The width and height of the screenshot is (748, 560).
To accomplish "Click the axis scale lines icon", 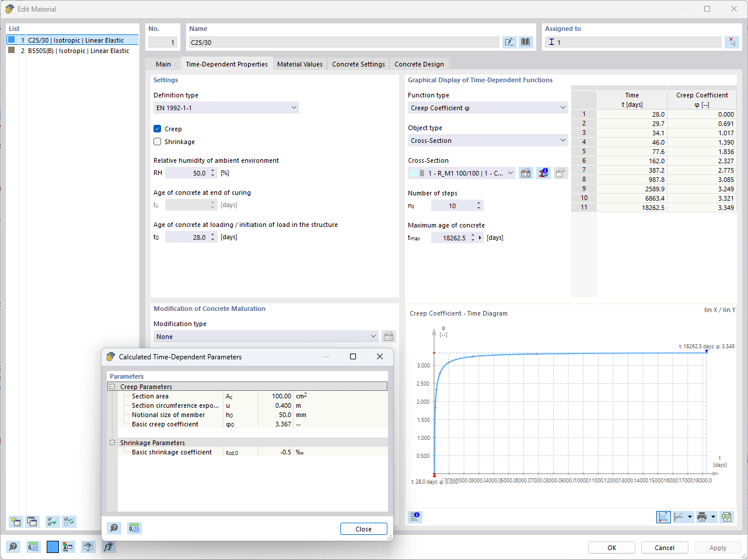I will click(x=679, y=517).
